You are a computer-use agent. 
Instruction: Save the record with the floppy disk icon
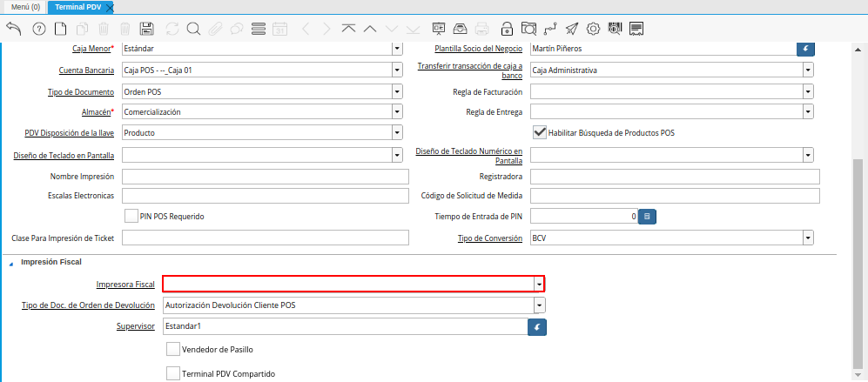point(146,29)
